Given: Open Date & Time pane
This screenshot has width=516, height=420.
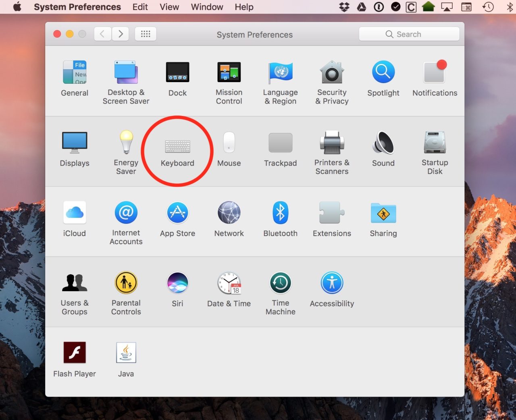Looking at the screenshot, I should pyautogui.click(x=229, y=290).
